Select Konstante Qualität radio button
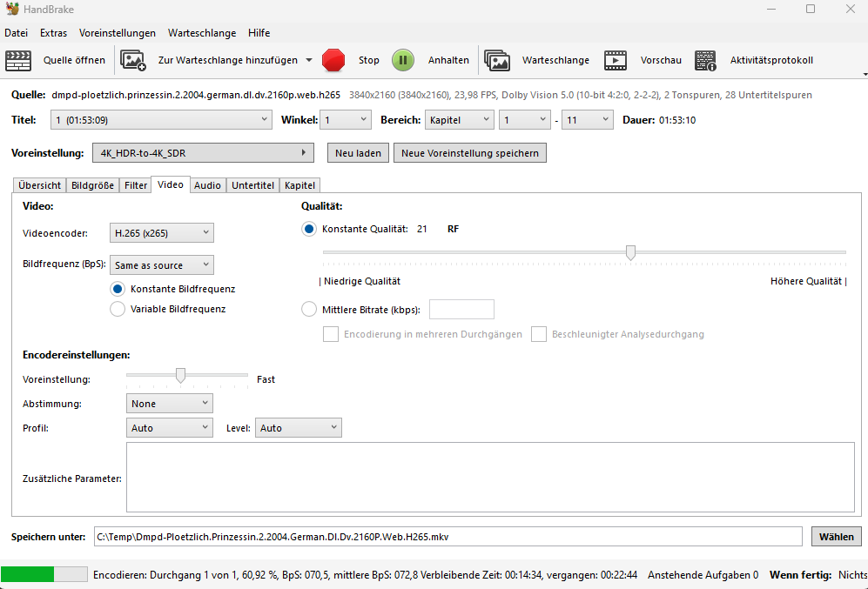This screenshot has width=868, height=589. pyautogui.click(x=309, y=229)
